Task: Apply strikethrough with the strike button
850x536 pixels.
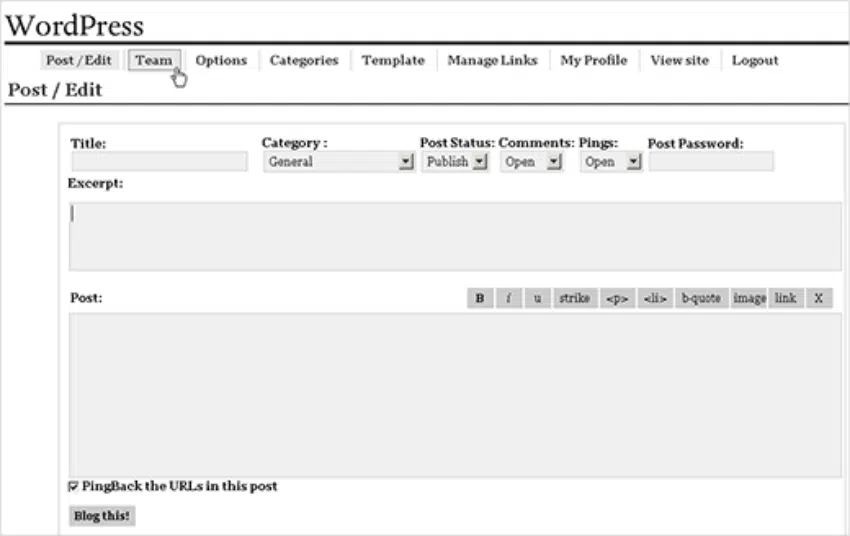Action: click(575, 298)
